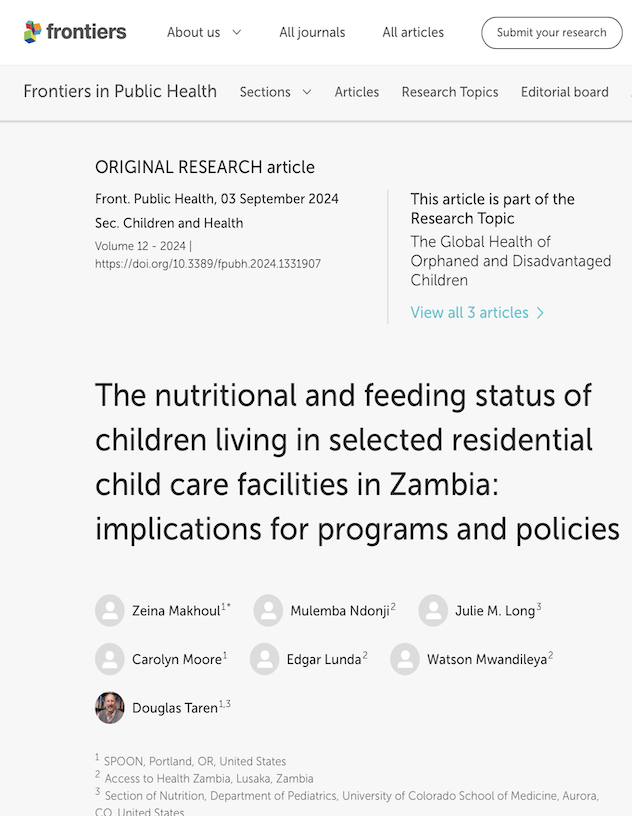Go to the Editorial board tab

tap(565, 92)
